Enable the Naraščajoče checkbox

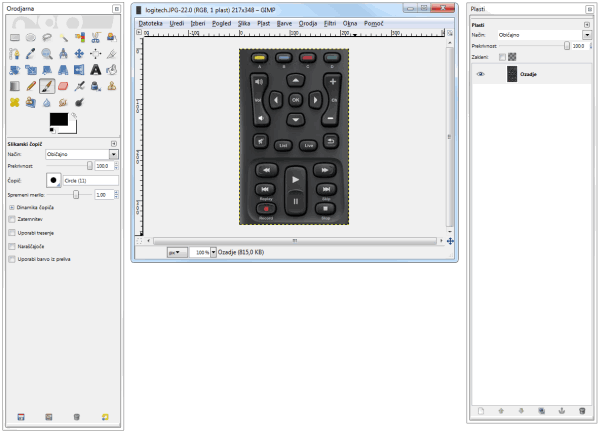coord(12,246)
